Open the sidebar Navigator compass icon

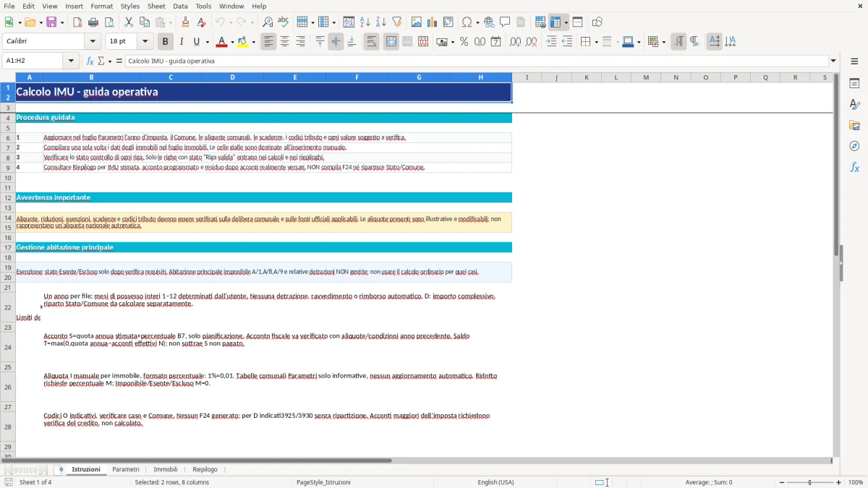854,146
